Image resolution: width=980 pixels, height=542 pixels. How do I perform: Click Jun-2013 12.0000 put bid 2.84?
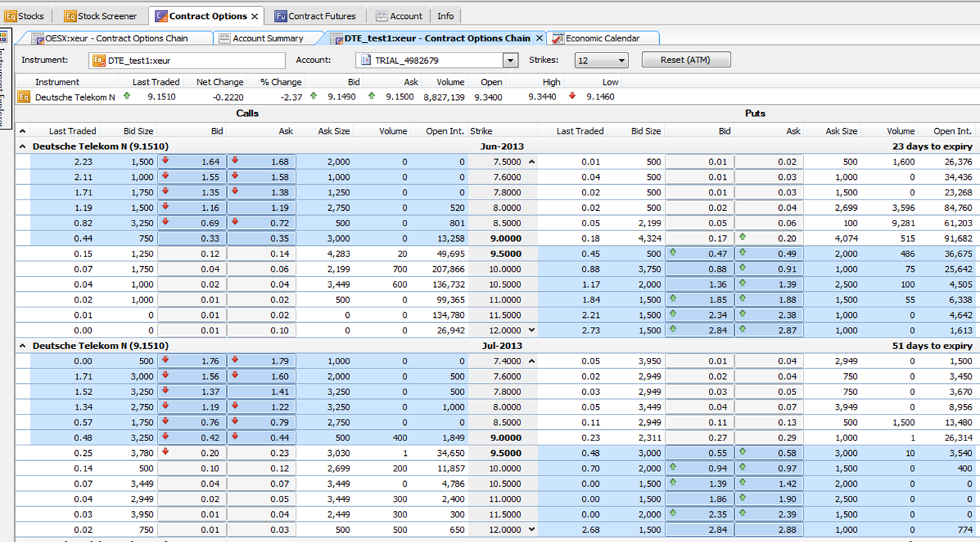tap(699, 330)
